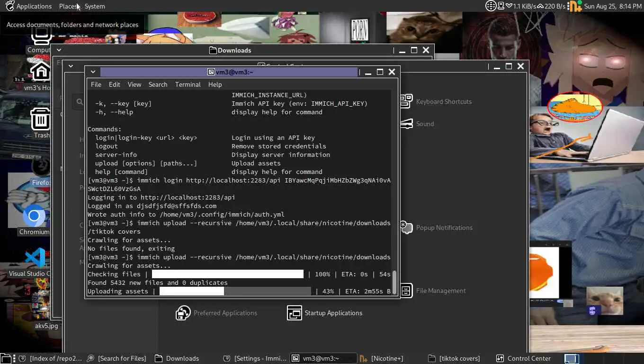Open File Management in Control Center
The width and height of the screenshot is (644, 364).
click(433, 291)
